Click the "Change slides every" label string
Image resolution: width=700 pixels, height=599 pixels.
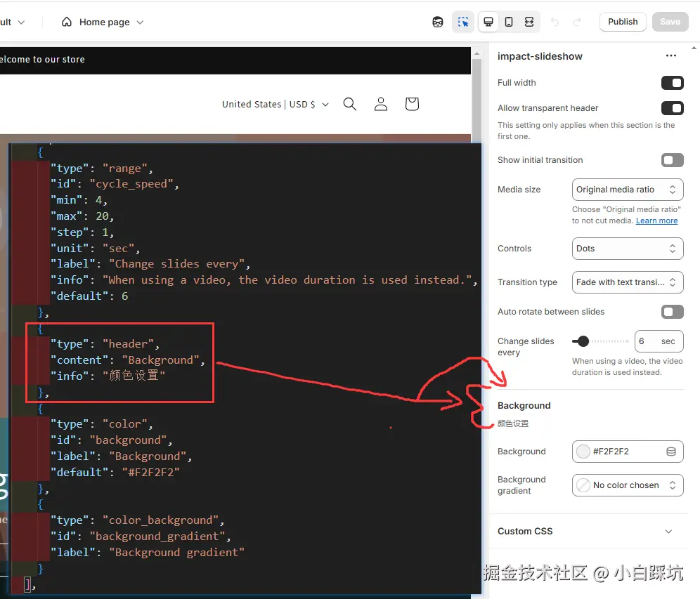coord(176,264)
